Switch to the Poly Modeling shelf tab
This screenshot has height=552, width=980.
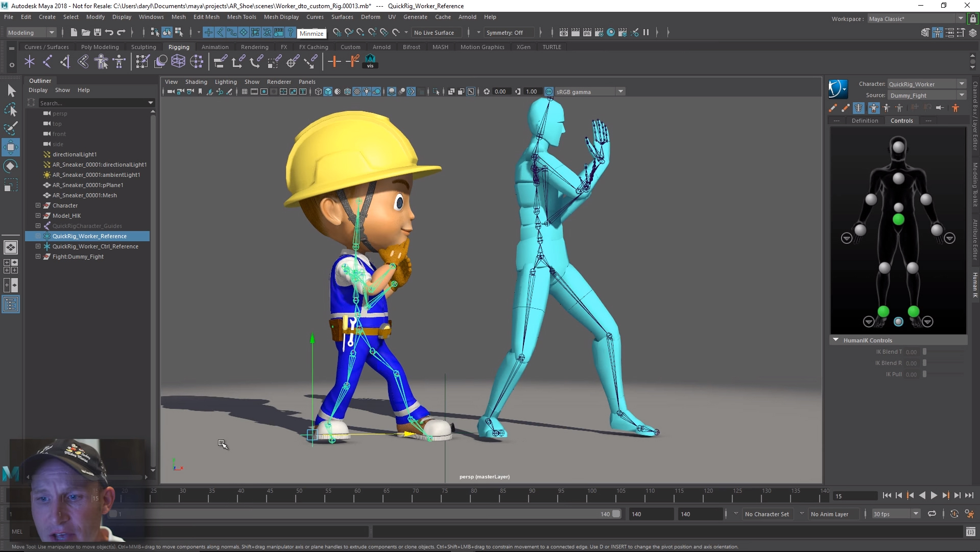pyautogui.click(x=100, y=47)
